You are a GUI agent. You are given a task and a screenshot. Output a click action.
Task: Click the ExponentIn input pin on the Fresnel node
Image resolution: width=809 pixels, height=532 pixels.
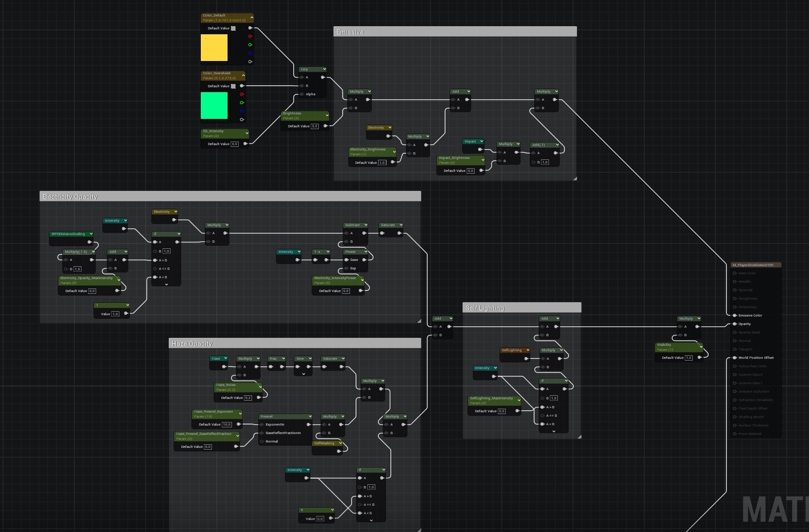click(262, 425)
